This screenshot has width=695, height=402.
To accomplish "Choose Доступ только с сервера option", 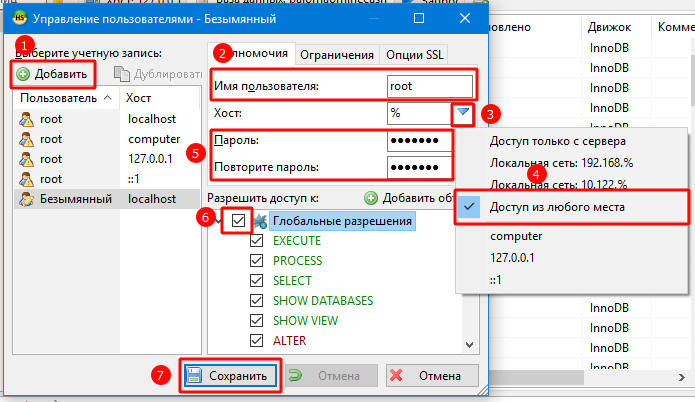I will [x=572, y=141].
